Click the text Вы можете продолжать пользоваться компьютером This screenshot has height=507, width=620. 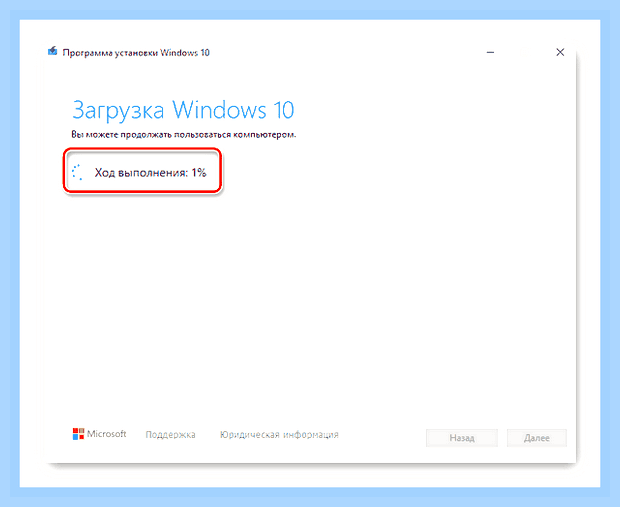(x=183, y=134)
